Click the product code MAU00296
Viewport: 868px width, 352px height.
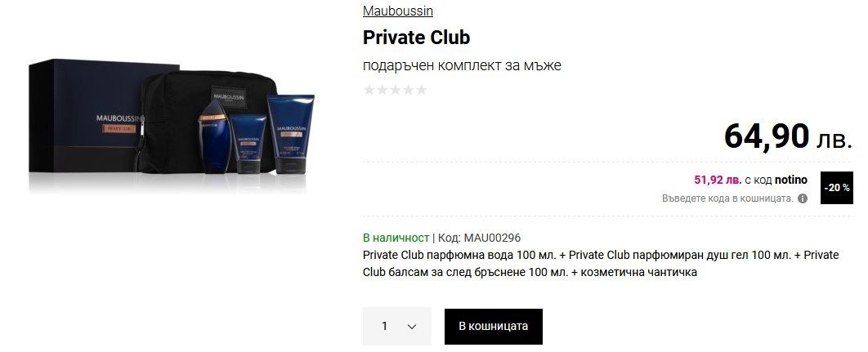492,238
